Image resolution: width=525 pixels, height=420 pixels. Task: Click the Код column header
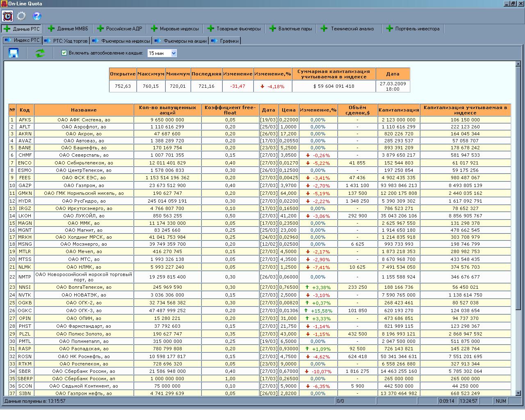click(x=25, y=110)
